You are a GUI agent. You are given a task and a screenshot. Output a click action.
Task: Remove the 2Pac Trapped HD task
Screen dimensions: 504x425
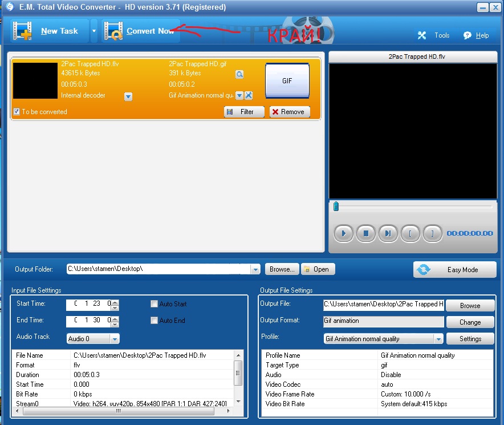click(290, 112)
